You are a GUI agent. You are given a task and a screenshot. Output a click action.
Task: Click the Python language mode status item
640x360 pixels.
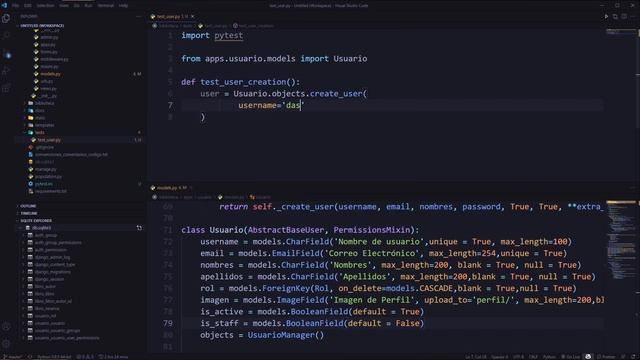549,357
